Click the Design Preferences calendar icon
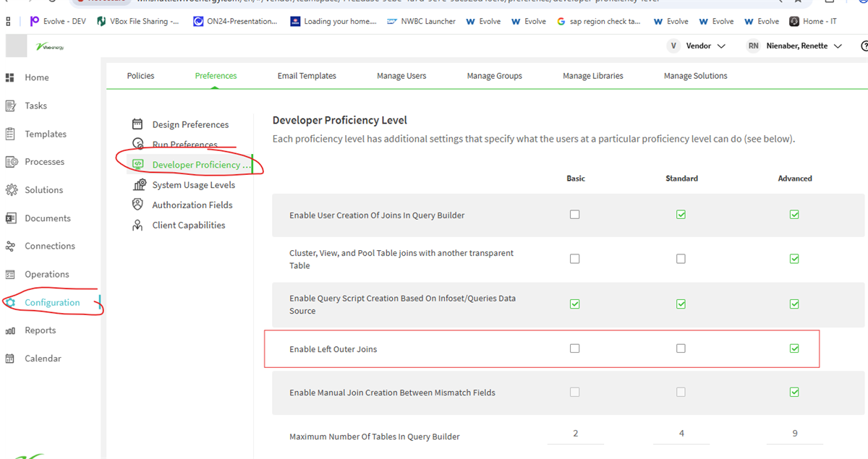Image resolution: width=868 pixels, height=459 pixels. click(x=137, y=124)
